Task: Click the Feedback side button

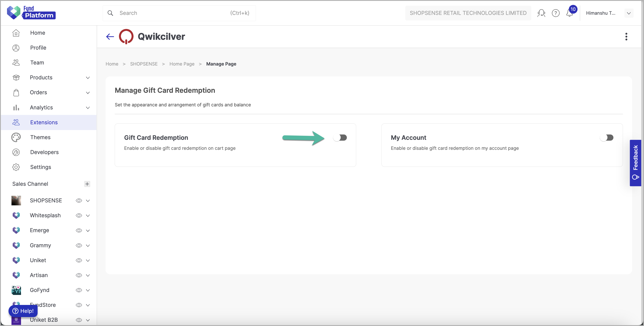Action: tap(635, 163)
